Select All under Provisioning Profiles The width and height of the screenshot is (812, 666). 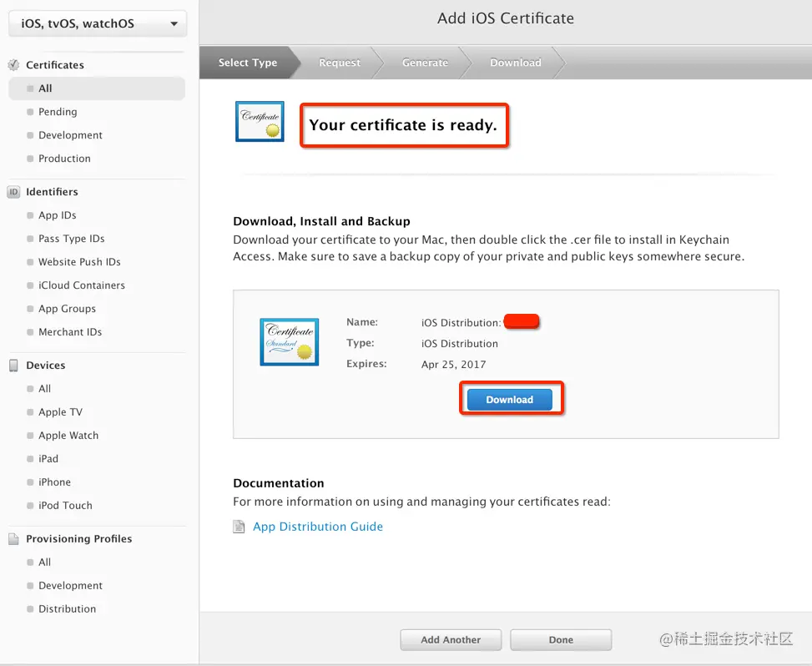tap(44, 563)
